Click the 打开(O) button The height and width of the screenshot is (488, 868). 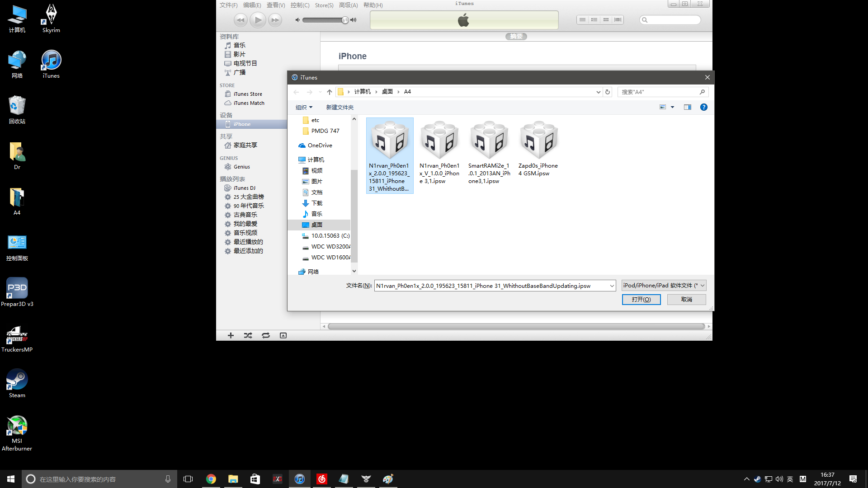[x=641, y=300]
